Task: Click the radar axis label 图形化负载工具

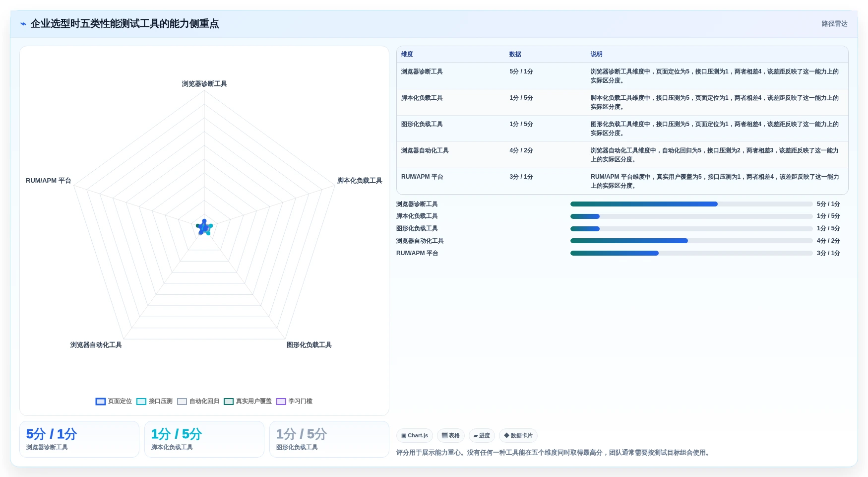Action: click(x=309, y=345)
